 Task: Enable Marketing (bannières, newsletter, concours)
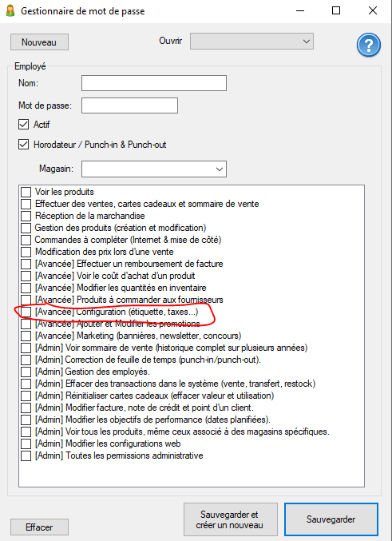click(26, 336)
